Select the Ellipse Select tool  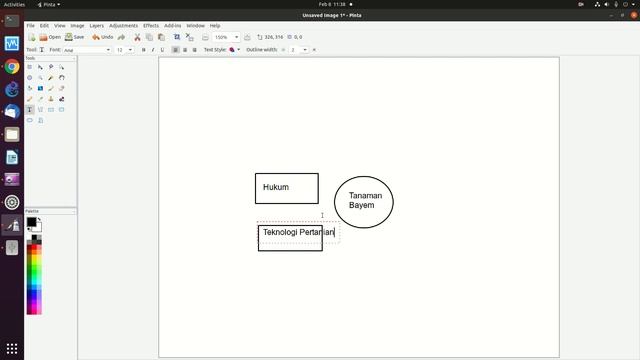click(x=29, y=78)
